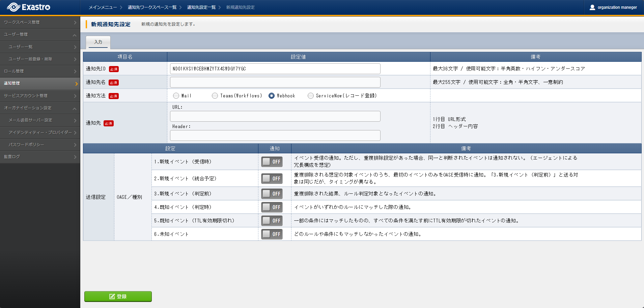Open the organization manager user icon
Screen dimensions: 644x308
(x=592, y=7)
